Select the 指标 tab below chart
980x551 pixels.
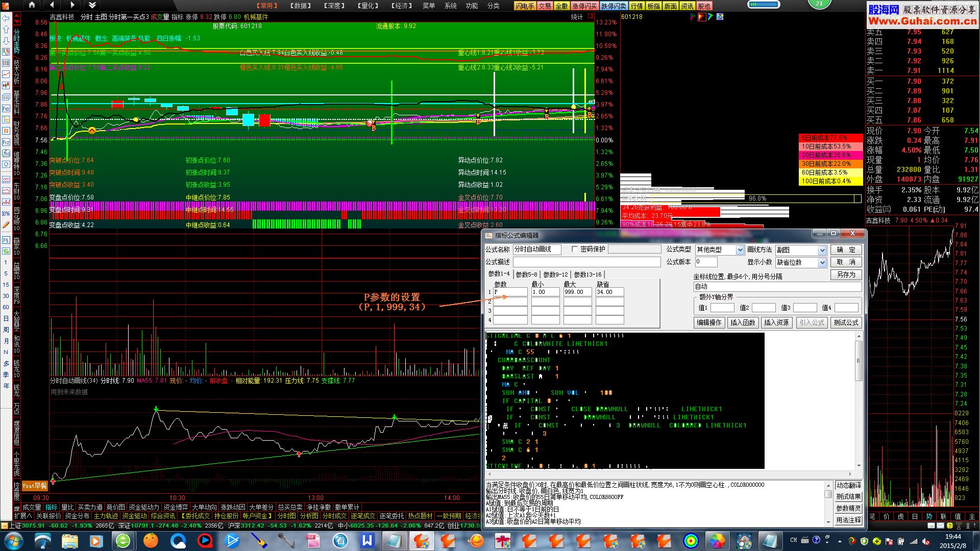point(52,507)
